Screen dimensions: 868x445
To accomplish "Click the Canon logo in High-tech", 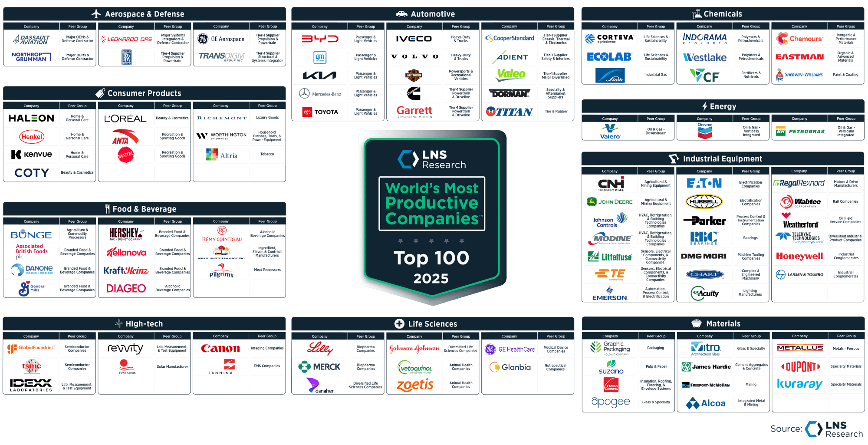I will 220,347.
